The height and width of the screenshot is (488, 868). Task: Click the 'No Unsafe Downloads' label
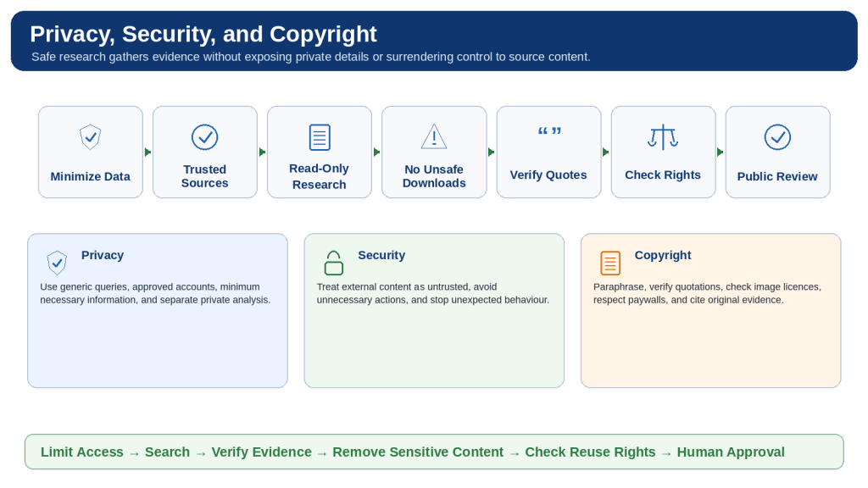[x=434, y=176]
